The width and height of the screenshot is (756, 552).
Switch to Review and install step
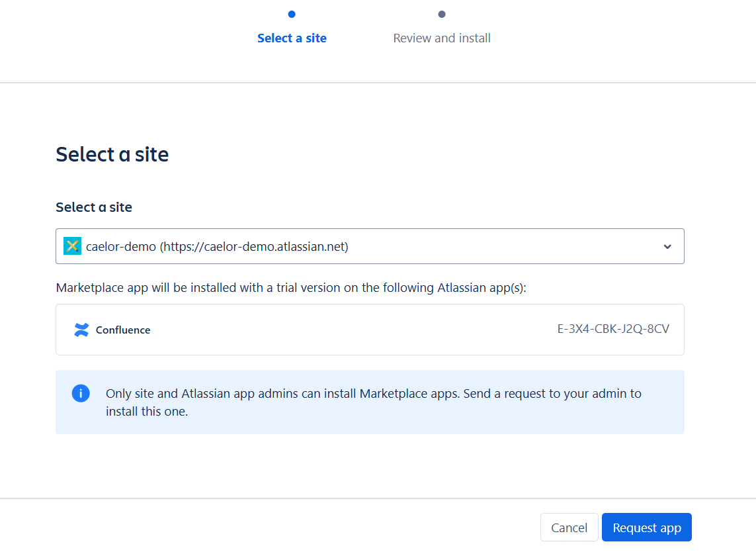(442, 38)
